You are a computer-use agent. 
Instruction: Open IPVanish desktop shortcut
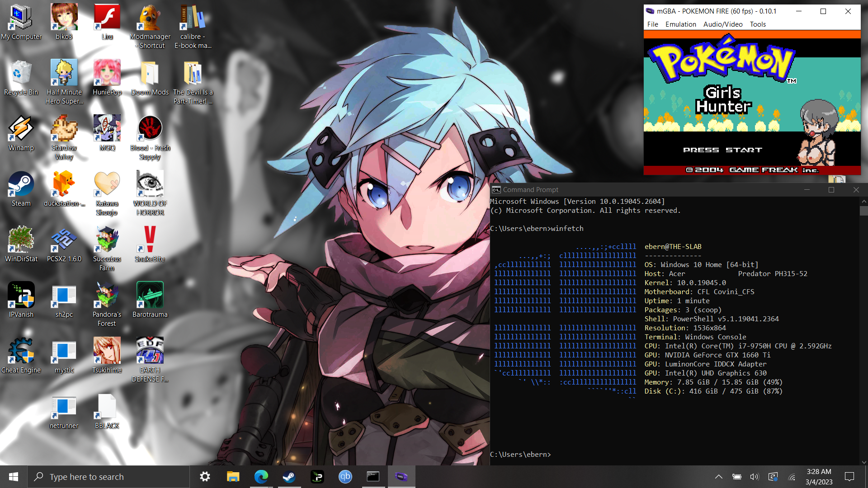[21, 300]
